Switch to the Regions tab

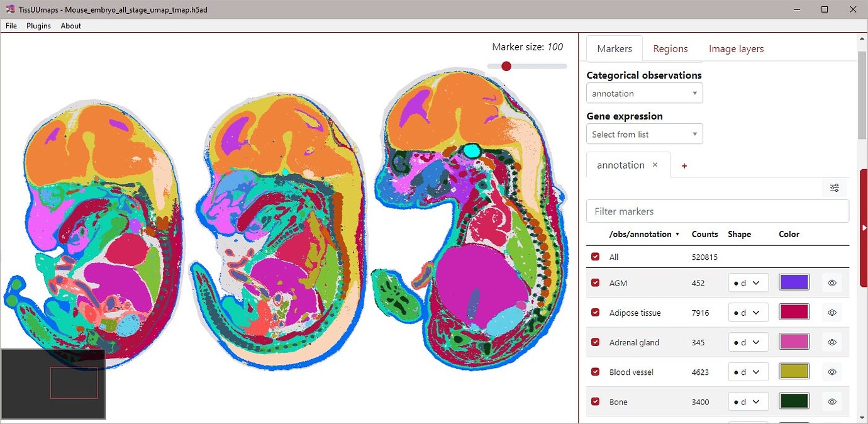(670, 48)
